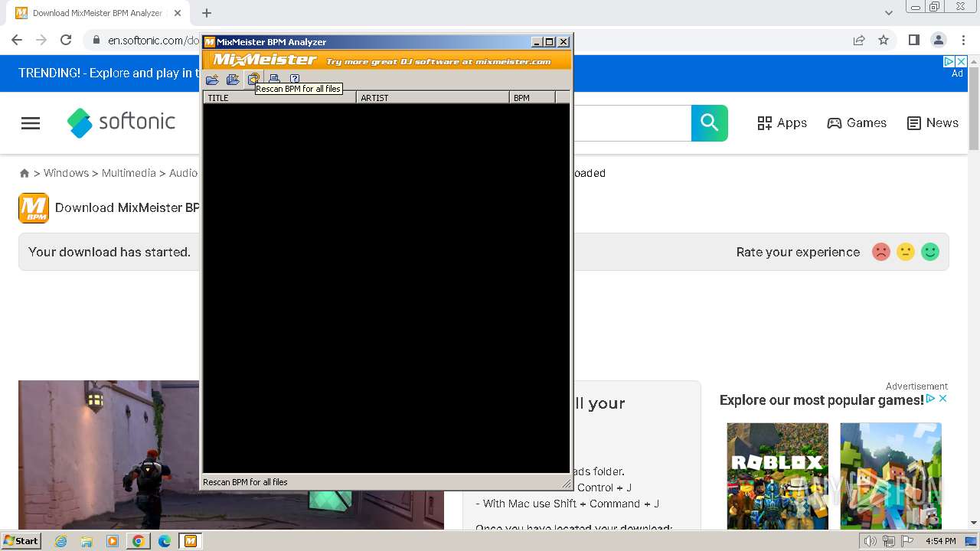Close the top banner ad

coord(962,61)
